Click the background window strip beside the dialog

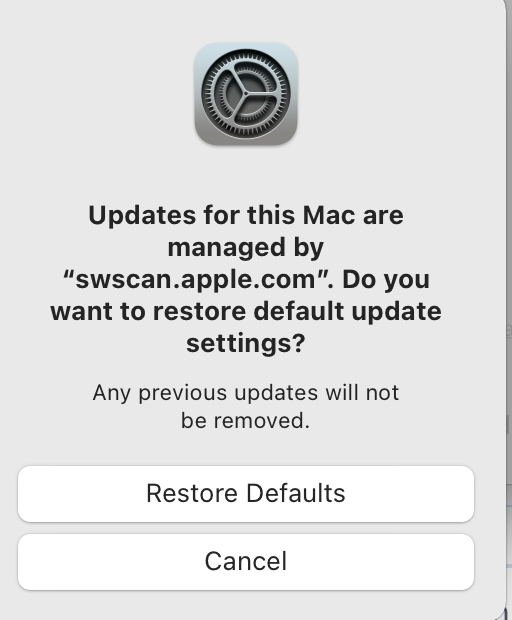coord(509,310)
